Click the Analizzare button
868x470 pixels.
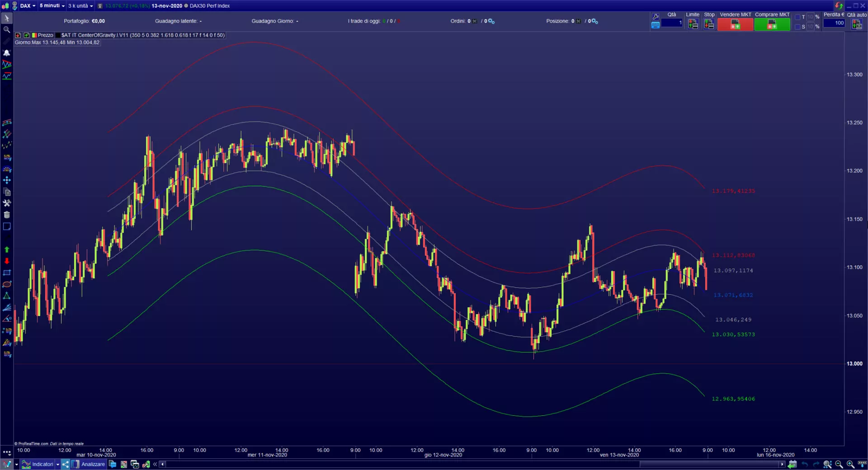[89, 464]
